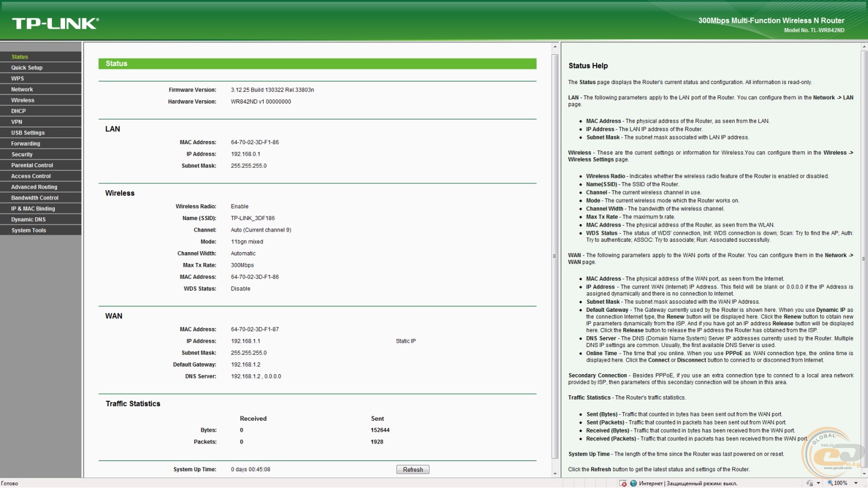Open the DHCP sidebar section

pos(41,111)
